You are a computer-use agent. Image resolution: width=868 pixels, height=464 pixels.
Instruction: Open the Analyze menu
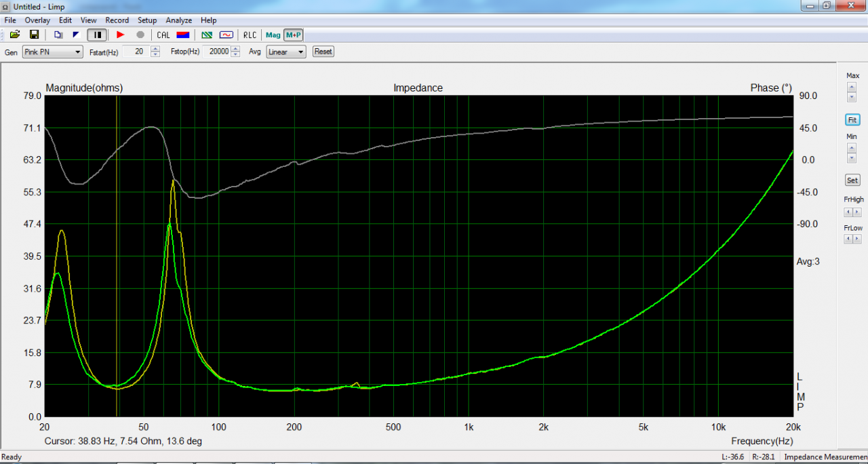179,20
